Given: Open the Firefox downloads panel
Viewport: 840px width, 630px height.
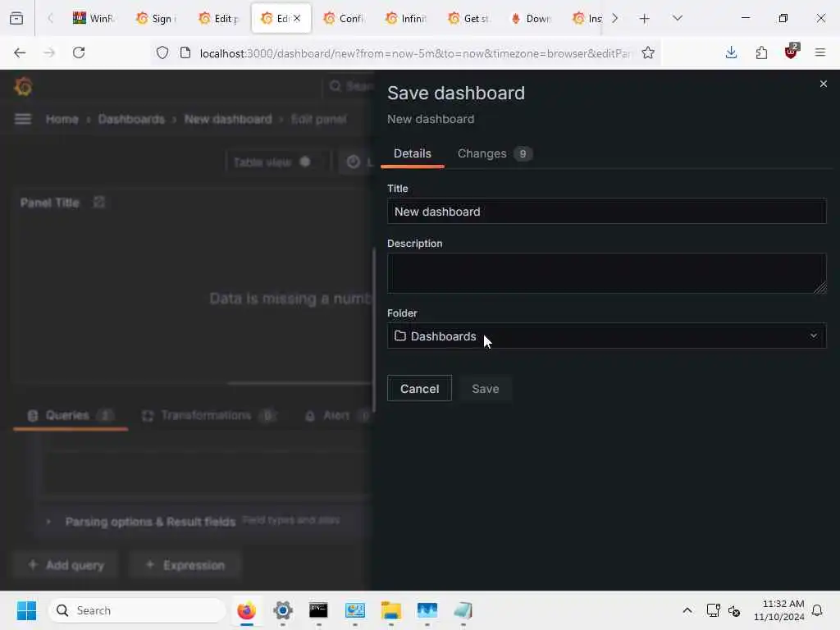Looking at the screenshot, I should (x=731, y=52).
